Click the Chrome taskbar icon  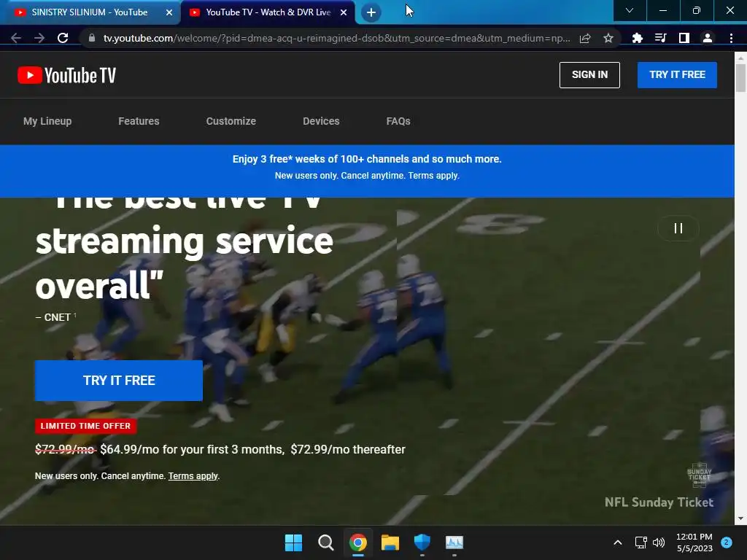click(x=357, y=542)
